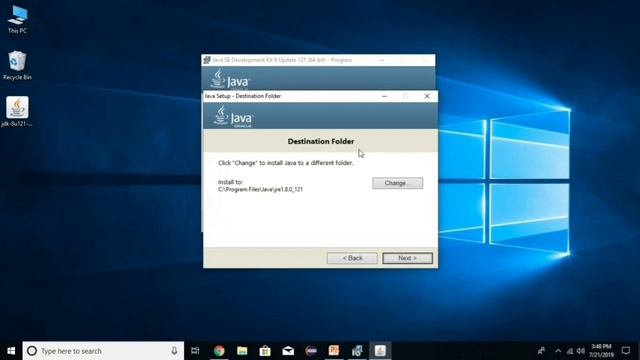Click the 'Click Change to install Java' instruction text
The width and height of the screenshot is (640, 360).
pyautogui.click(x=286, y=163)
